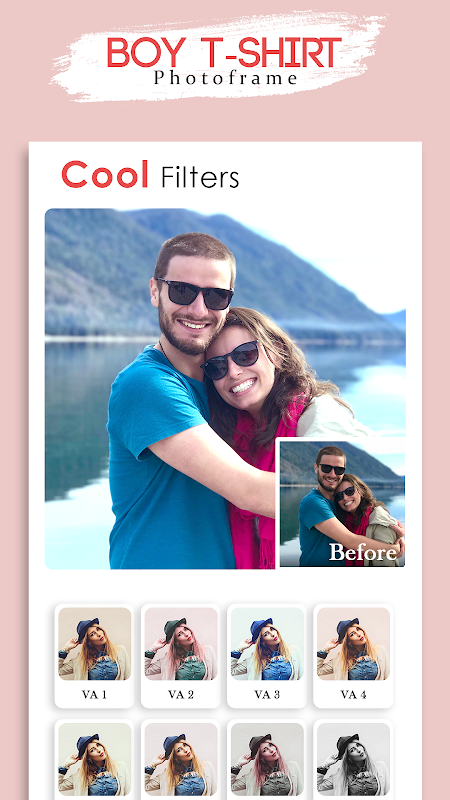The image size is (450, 800).
Task: Click the man's sunglasses in main photo
Action: coord(195,293)
